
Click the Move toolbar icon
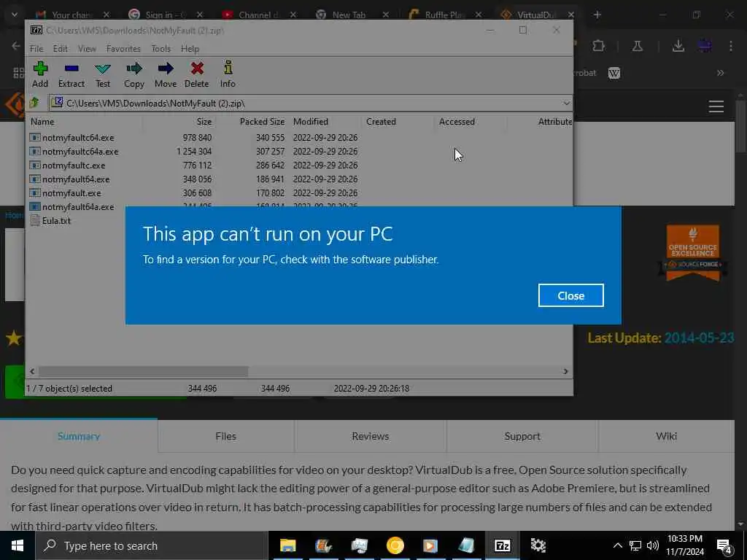(166, 74)
